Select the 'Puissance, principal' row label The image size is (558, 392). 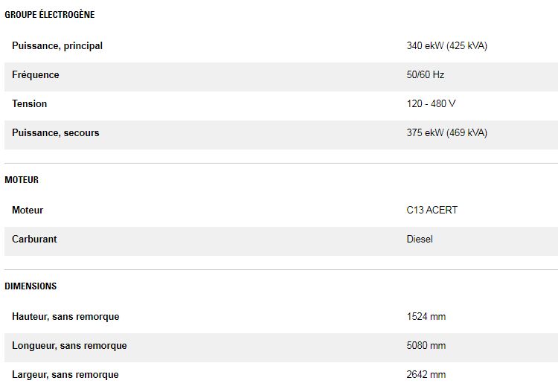coord(57,46)
